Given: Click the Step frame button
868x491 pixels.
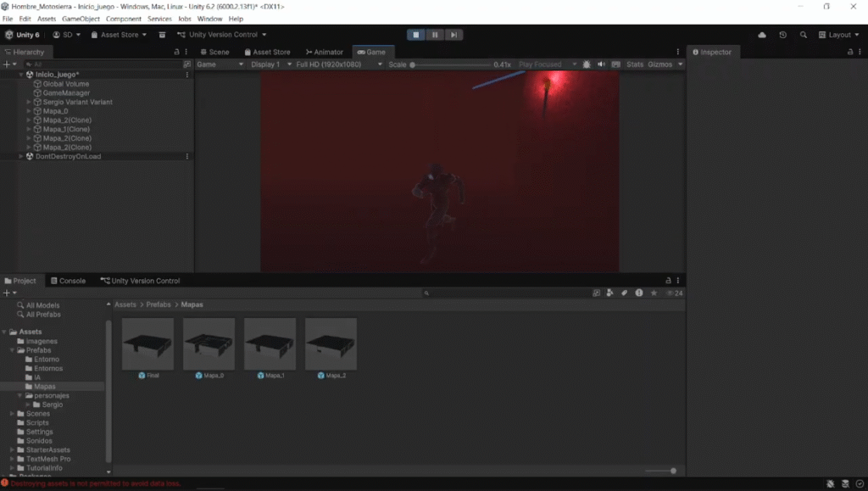Looking at the screenshot, I should click(x=454, y=35).
